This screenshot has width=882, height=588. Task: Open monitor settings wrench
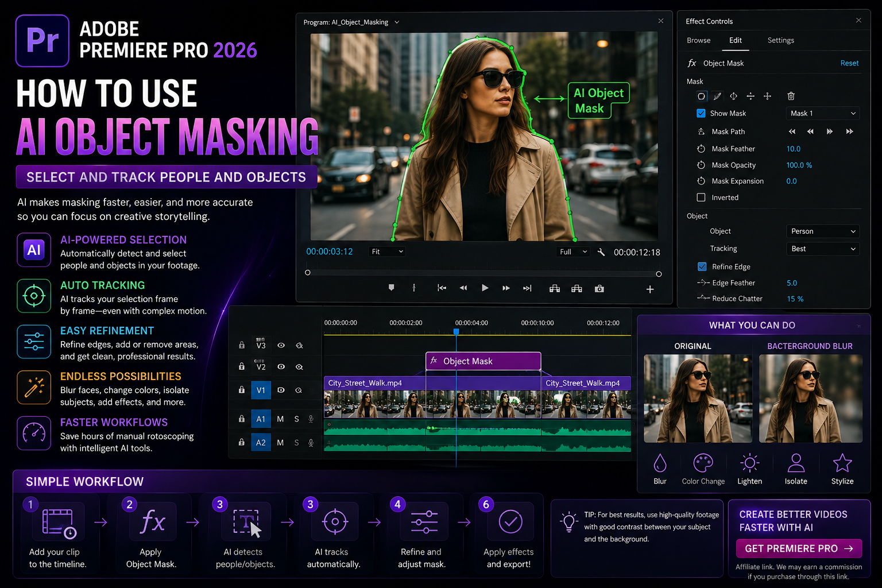pyautogui.click(x=601, y=252)
